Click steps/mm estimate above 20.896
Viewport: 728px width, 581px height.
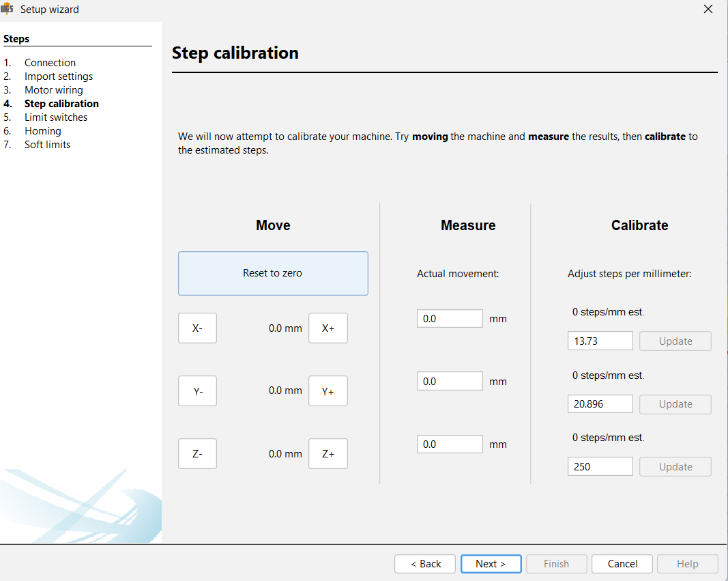pyautogui.click(x=608, y=375)
